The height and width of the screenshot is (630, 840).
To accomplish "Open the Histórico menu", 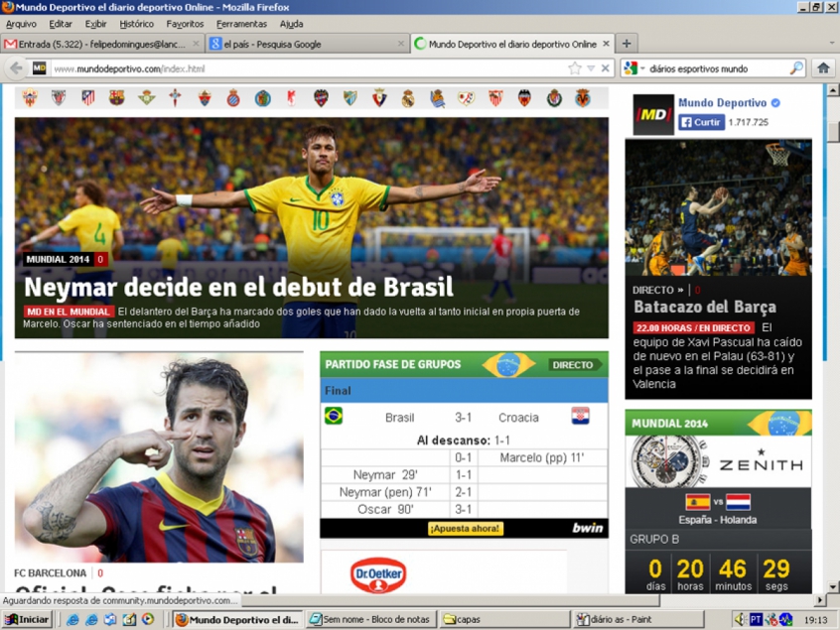I will click(x=137, y=24).
